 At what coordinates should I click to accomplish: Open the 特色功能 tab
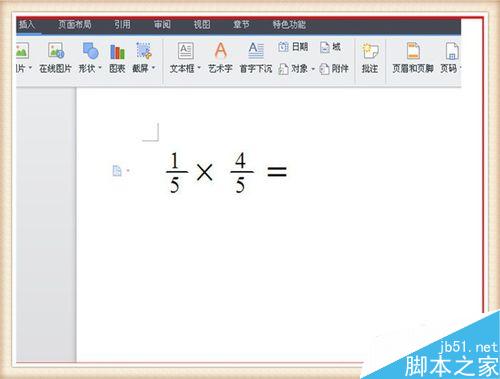tap(289, 24)
